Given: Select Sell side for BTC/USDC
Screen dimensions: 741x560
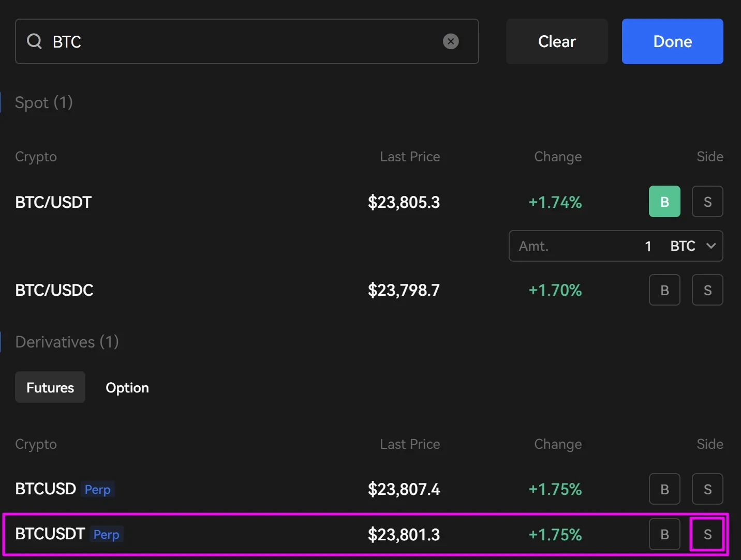Looking at the screenshot, I should [x=707, y=290].
